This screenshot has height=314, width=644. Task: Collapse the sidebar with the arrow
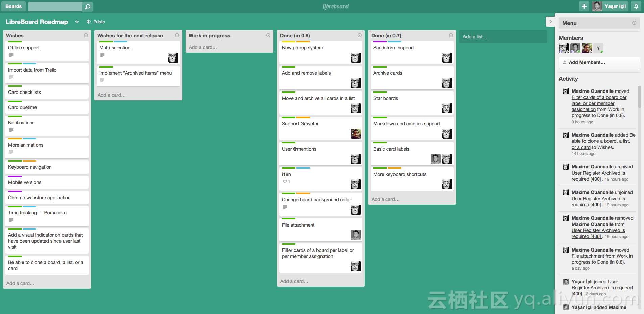point(550,22)
